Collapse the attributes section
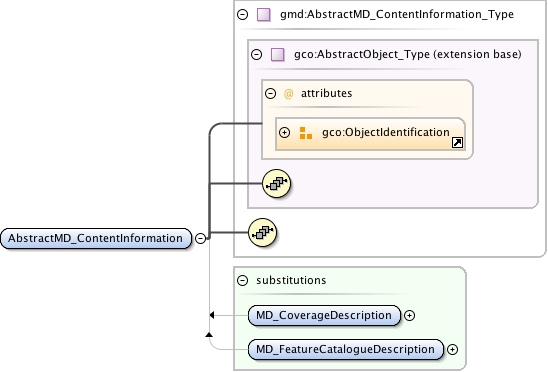548x372 pixels. pos(271,93)
